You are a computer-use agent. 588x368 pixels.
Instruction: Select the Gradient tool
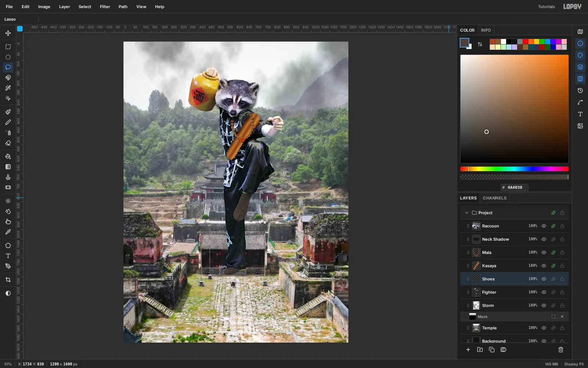pyautogui.click(x=8, y=167)
